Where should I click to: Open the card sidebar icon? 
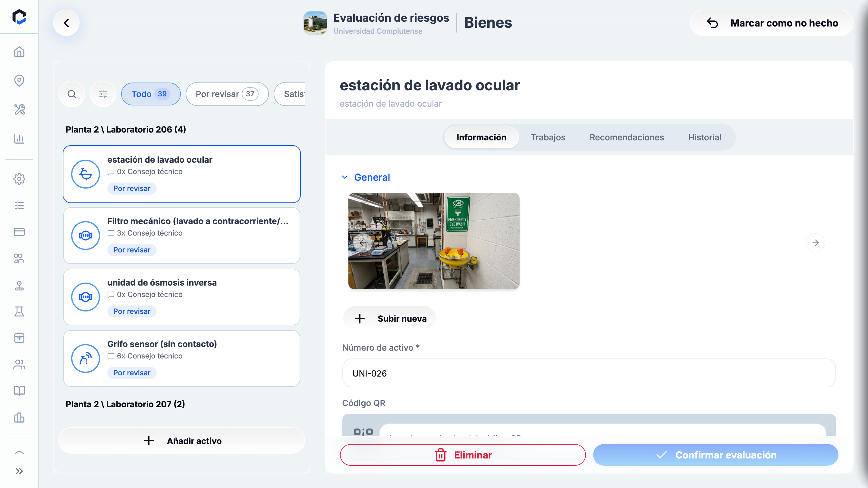[x=19, y=232]
